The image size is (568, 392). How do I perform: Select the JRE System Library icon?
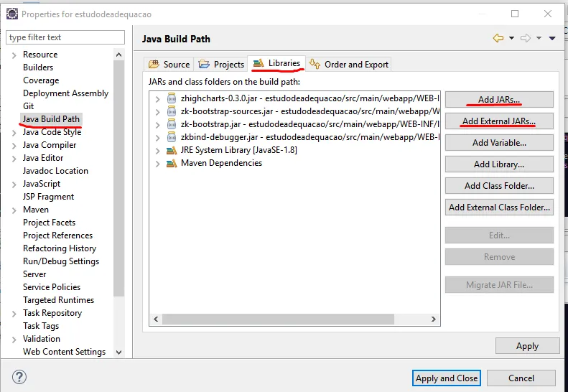[172, 150]
